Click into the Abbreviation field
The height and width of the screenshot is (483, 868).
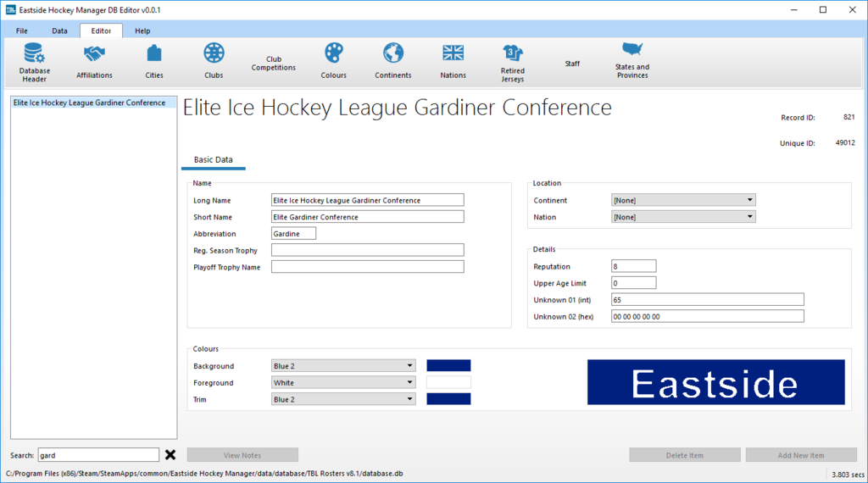click(x=293, y=234)
